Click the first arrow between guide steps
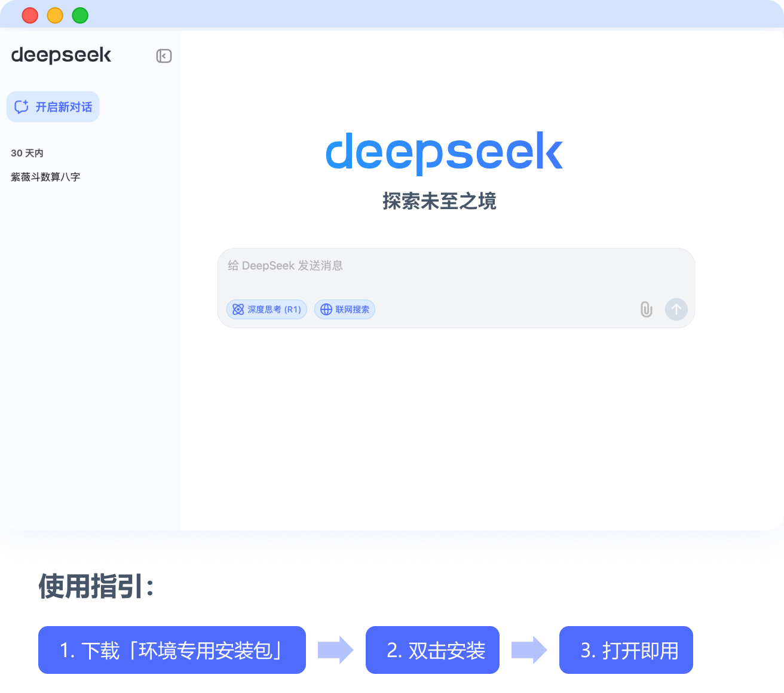The width and height of the screenshot is (784, 693). pos(335,650)
